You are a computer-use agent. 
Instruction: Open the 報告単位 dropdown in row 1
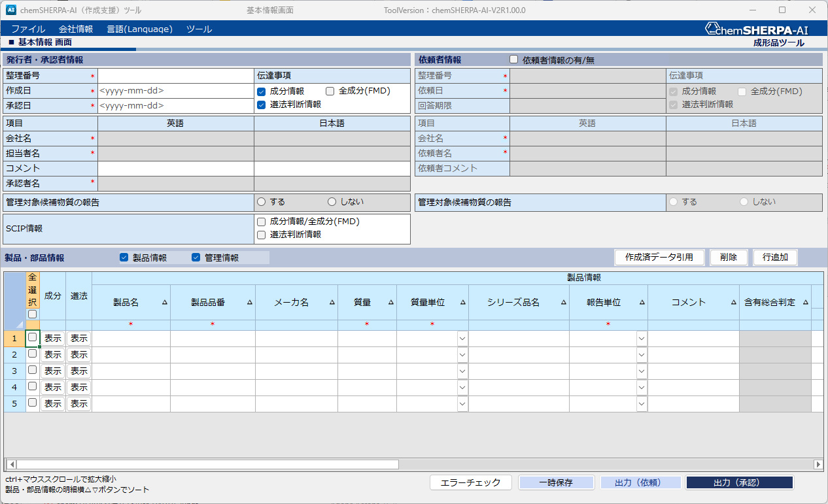642,339
